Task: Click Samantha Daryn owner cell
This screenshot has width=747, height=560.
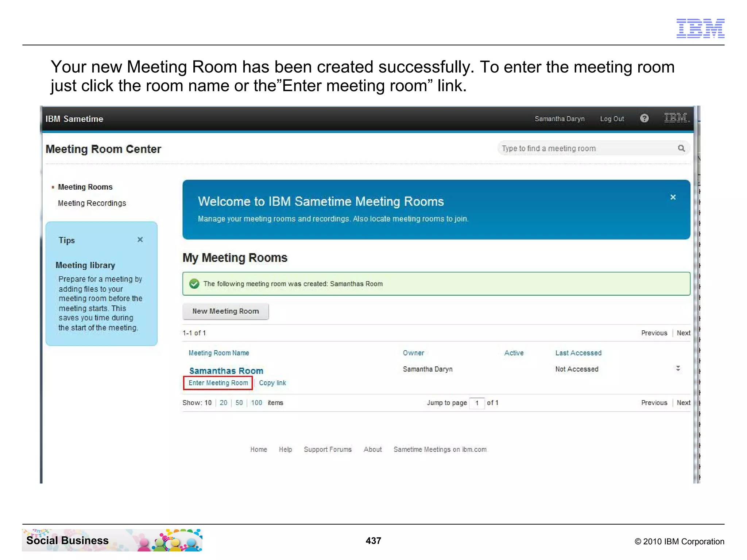Action: tap(427, 369)
